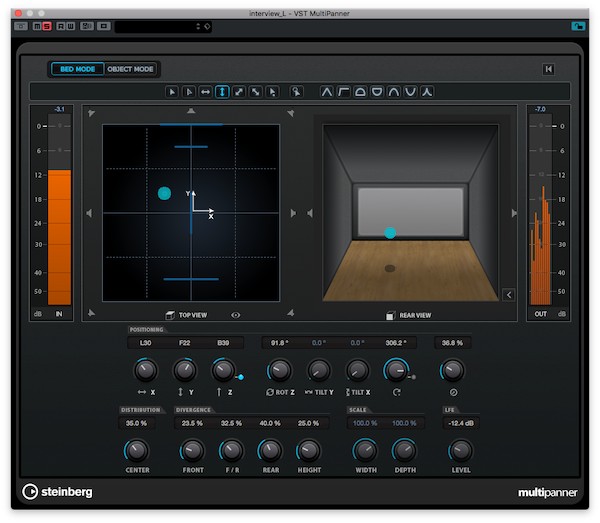Click the jump-to-position person icon

click(x=296, y=92)
